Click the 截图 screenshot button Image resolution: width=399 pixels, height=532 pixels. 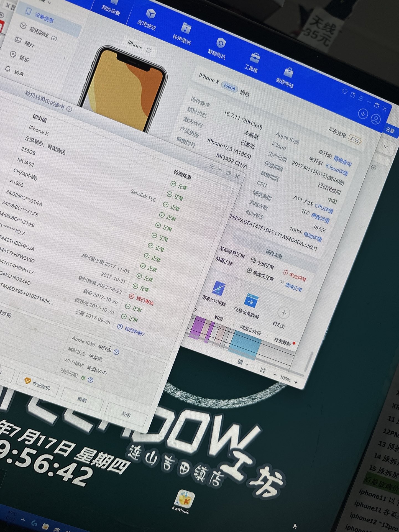click(82, 400)
